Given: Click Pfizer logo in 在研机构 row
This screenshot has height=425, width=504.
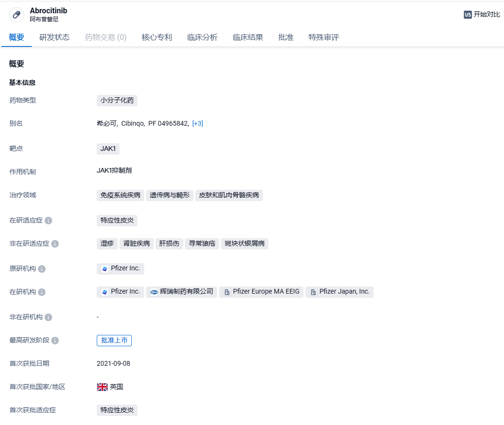Looking at the screenshot, I should [x=104, y=292].
